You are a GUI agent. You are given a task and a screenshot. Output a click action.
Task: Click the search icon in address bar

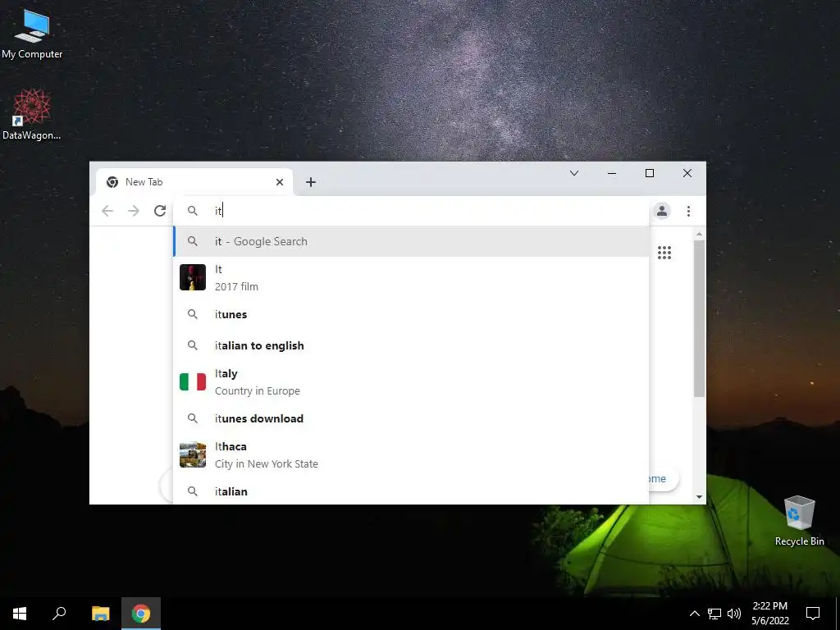193,211
